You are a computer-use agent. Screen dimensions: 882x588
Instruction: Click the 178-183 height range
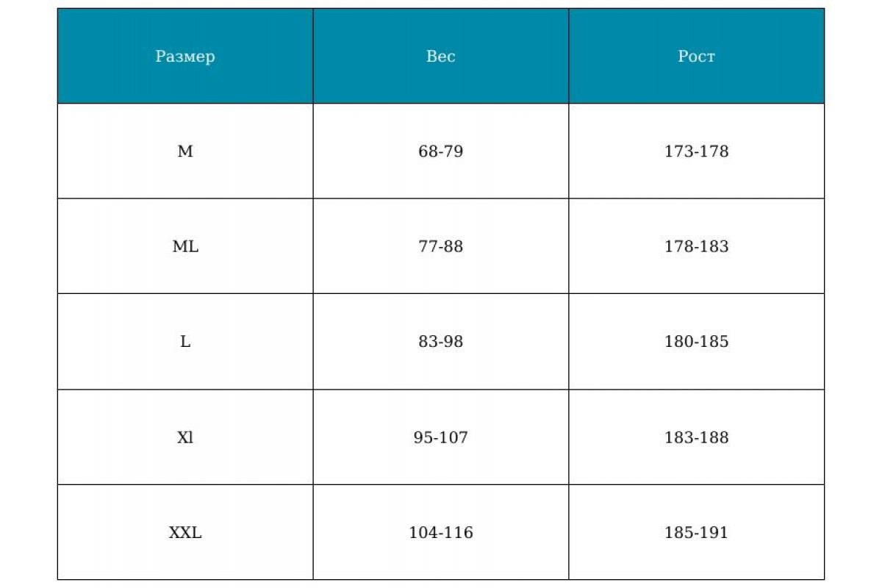[696, 246]
